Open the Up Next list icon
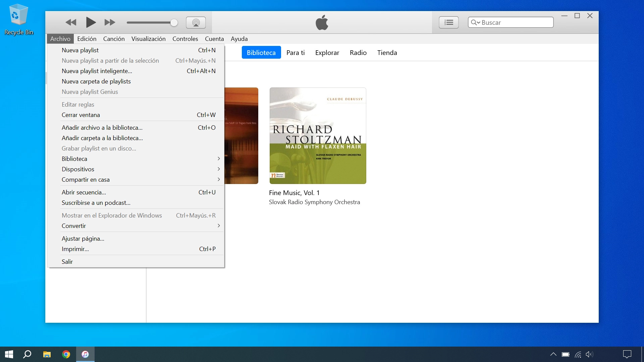Viewport: 644px width, 362px height. click(448, 22)
